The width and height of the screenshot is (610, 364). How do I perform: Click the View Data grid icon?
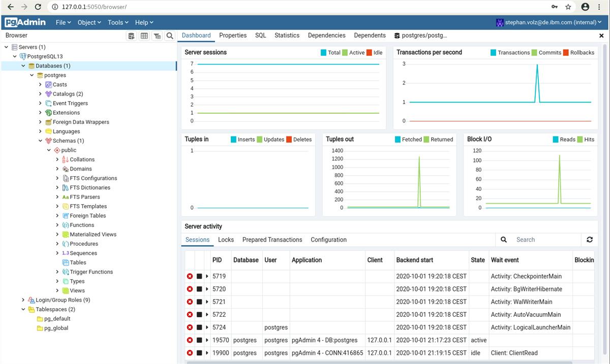point(144,36)
